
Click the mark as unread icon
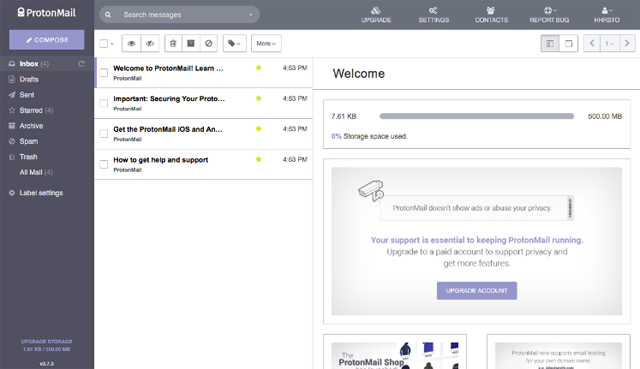click(x=150, y=43)
